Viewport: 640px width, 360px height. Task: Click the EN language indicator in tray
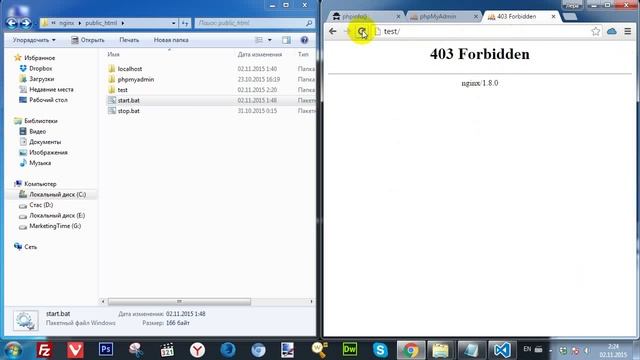[527, 349]
